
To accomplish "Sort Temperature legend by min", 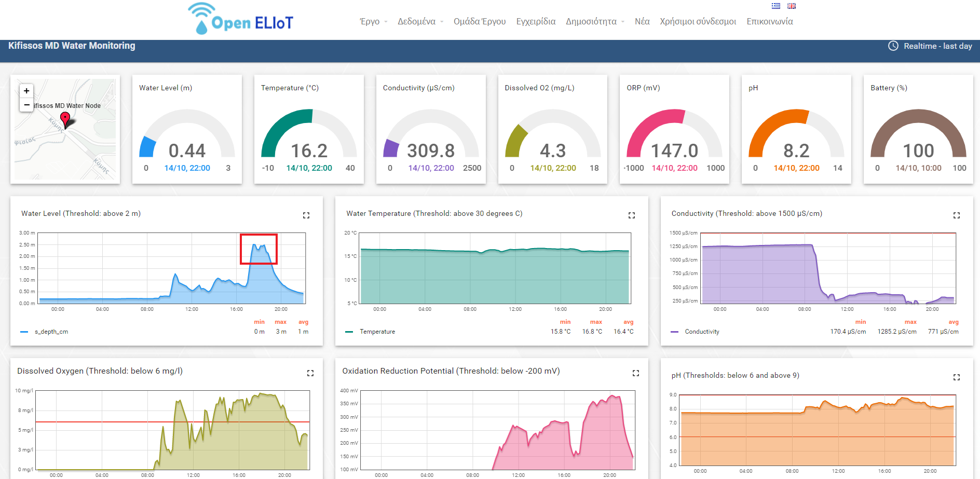I will click(x=565, y=322).
